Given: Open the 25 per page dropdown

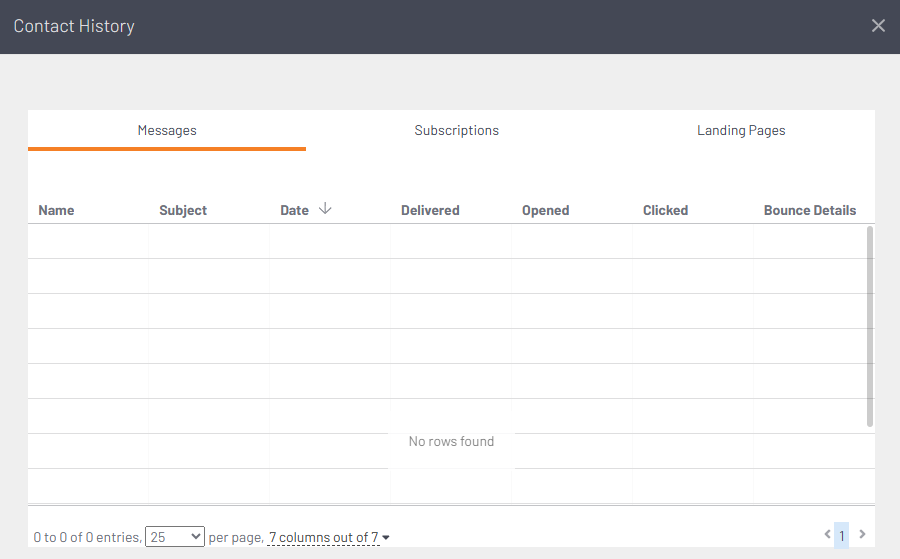Looking at the screenshot, I should click(175, 537).
